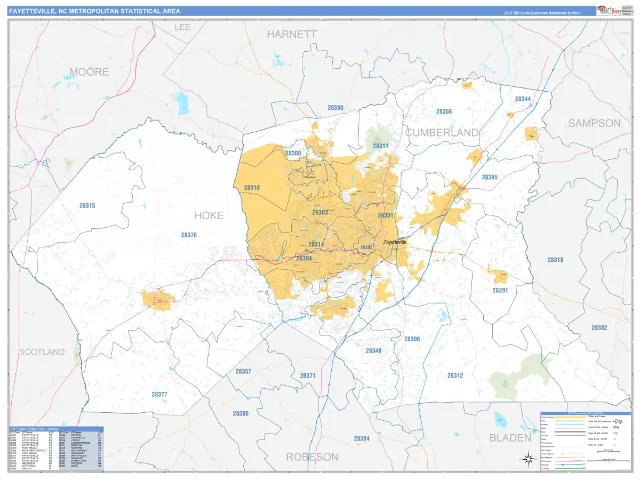Select the SAMPSON county label
The image size is (640, 480).
(594, 123)
